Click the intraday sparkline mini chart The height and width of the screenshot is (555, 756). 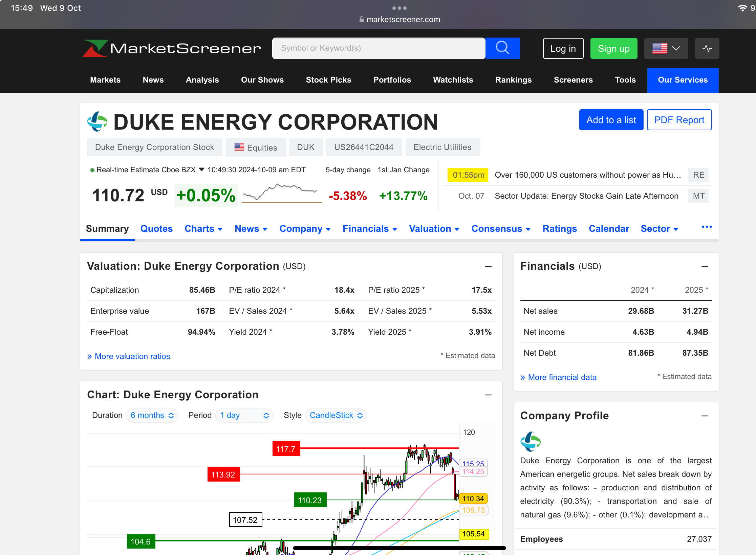282,194
